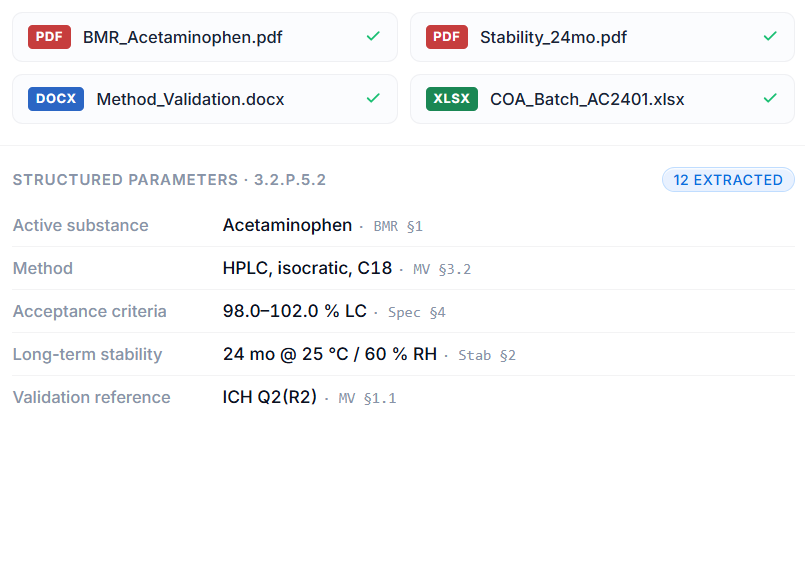
Task: Open the Stab §2 source reference
Action: click(x=487, y=356)
